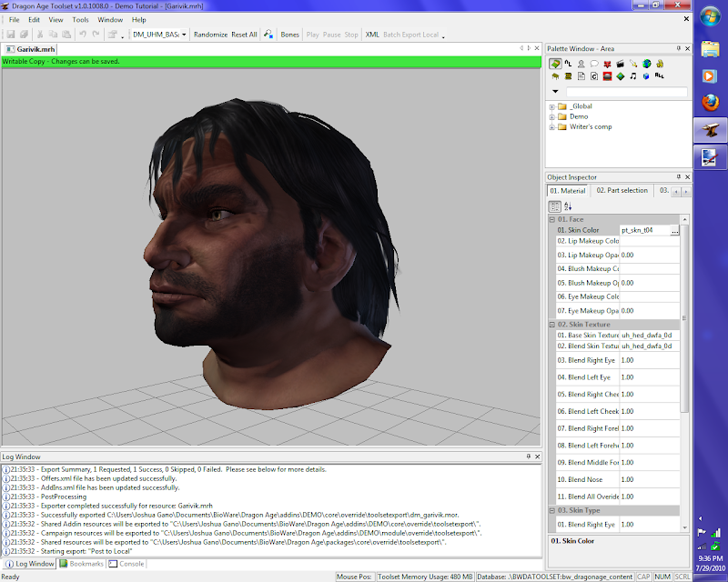Expand the _Global folder in palette
The image size is (728, 582).
[x=552, y=106]
